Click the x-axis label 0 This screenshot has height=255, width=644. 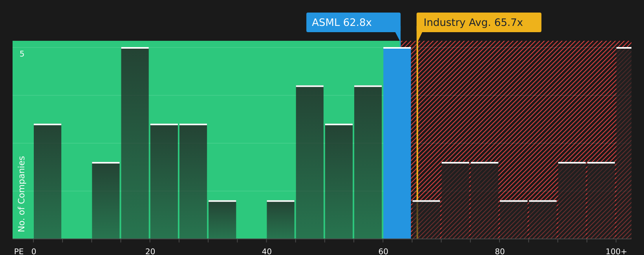click(x=34, y=251)
